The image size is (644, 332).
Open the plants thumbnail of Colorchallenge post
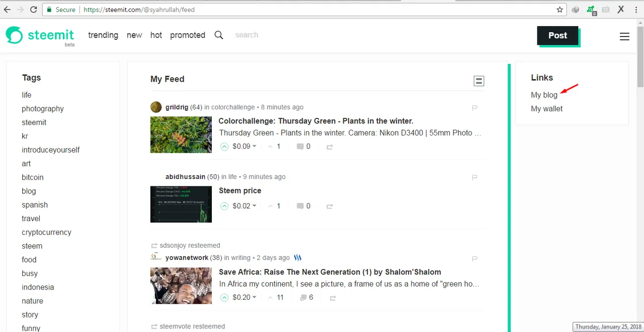(x=181, y=135)
